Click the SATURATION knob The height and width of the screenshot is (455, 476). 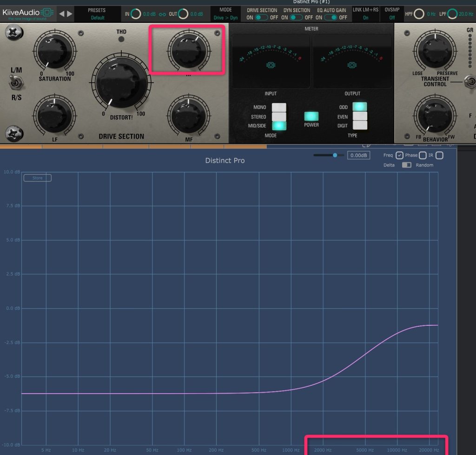[55, 50]
